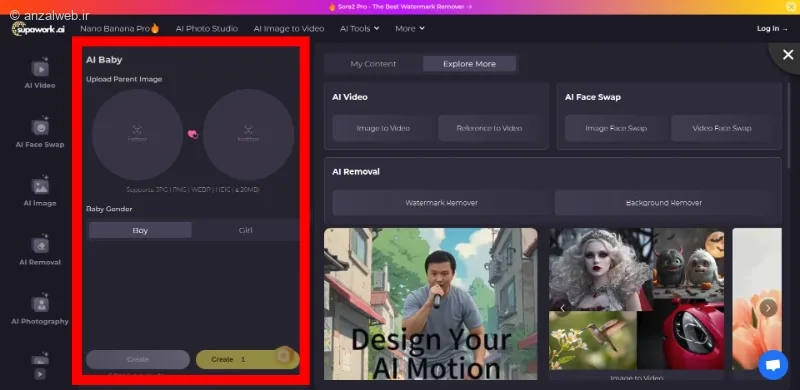The height and width of the screenshot is (390, 800).
Task: Upload a photo in the Father circle
Action: (x=137, y=135)
